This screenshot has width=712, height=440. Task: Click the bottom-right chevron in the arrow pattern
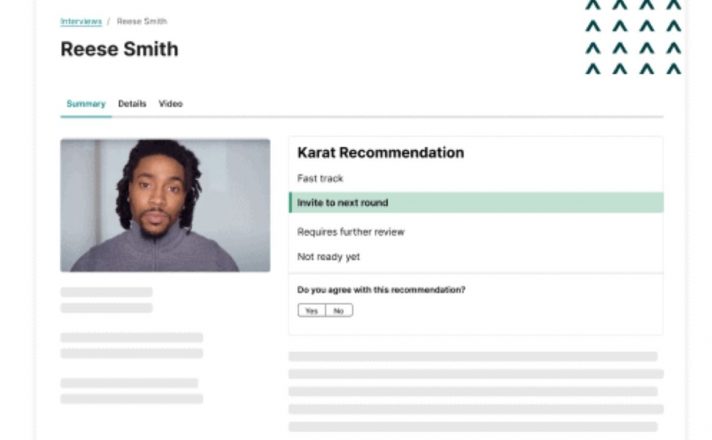pyautogui.click(x=674, y=69)
